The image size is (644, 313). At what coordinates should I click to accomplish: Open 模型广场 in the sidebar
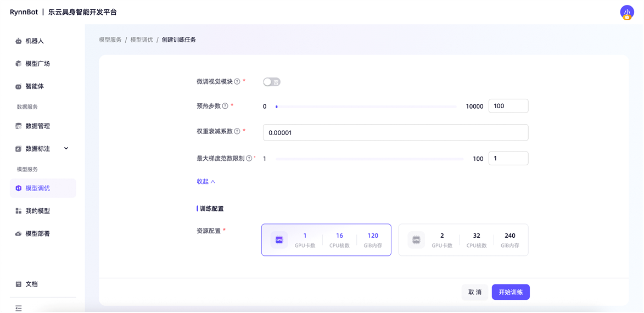43,64
